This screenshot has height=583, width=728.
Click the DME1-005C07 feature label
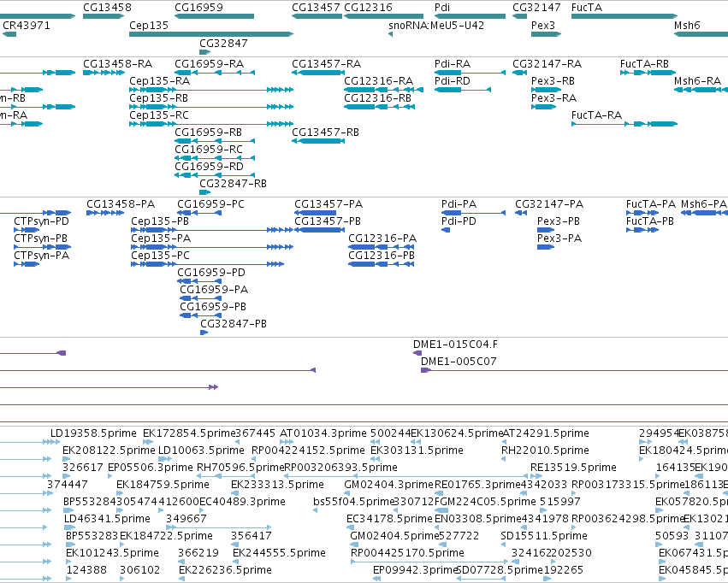pyautogui.click(x=459, y=362)
